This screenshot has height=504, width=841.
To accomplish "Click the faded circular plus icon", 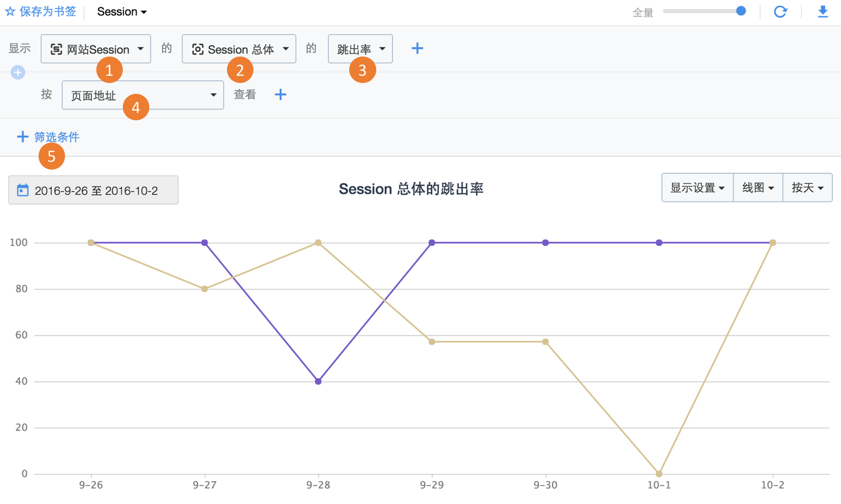I will coord(18,72).
